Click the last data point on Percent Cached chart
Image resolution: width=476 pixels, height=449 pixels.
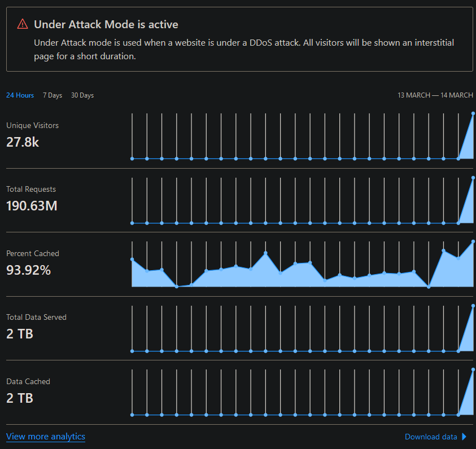pos(473,242)
